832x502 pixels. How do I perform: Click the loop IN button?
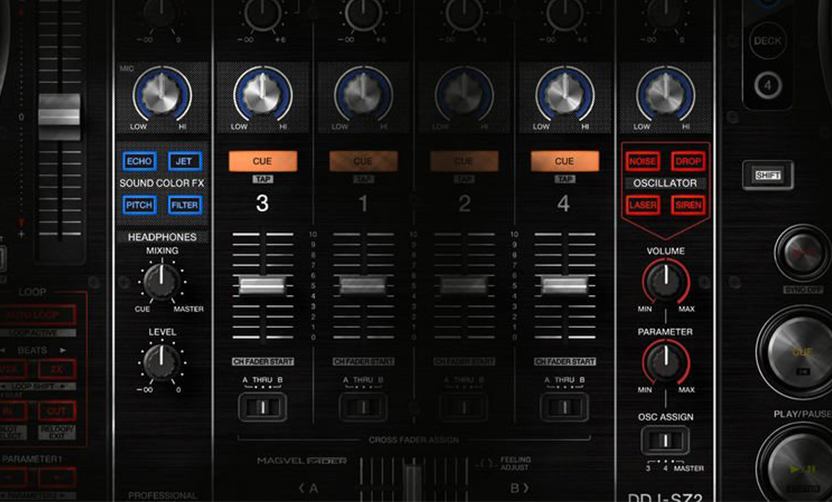(x=11, y=411)
